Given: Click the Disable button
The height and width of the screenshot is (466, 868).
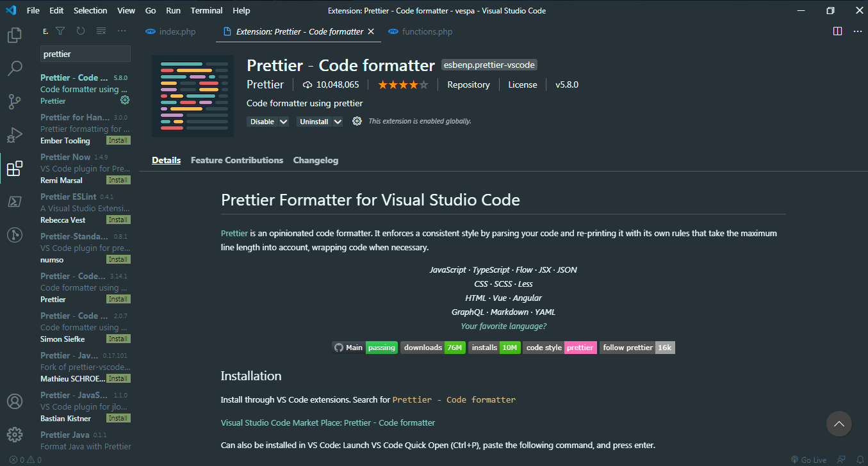Looking at the screenshot, I should 262,122.
